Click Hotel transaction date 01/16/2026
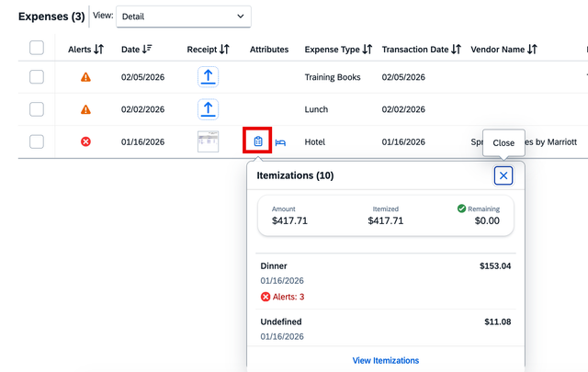The width and height of the screenshot is (588, 372). click(403, 141)
